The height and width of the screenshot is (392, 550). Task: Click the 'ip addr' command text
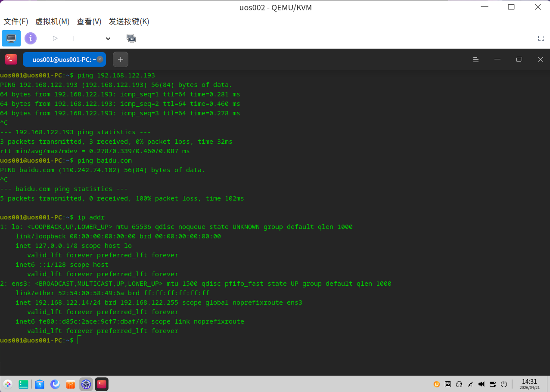[x=91, y=217]
